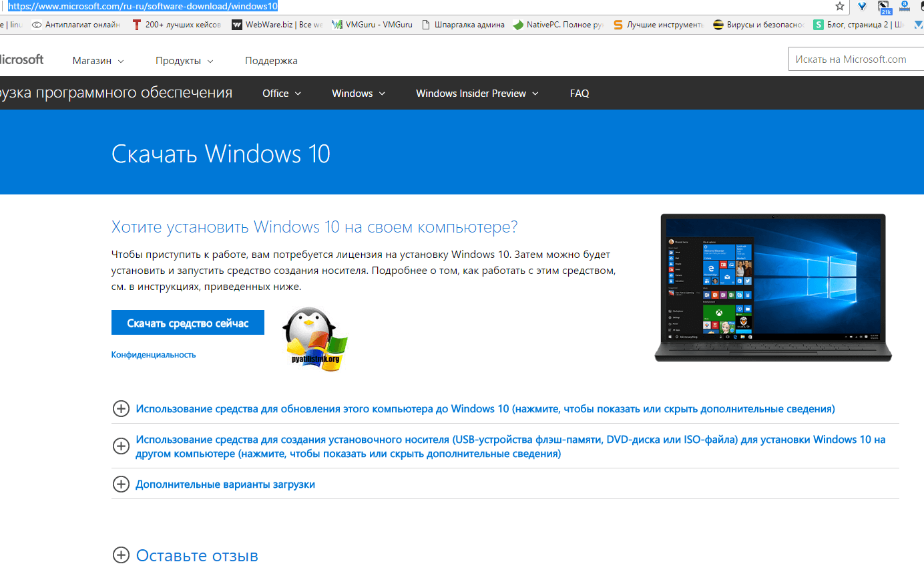This screenshot has height=580, width=924.
Task: Open the Windows dropdown in dark navbar
Action: 359,94
